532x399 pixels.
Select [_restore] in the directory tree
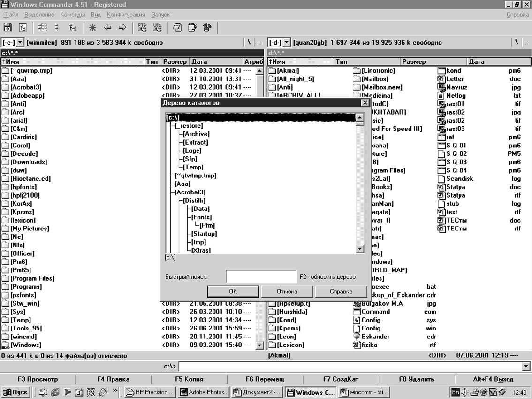(x=189, y=126)
